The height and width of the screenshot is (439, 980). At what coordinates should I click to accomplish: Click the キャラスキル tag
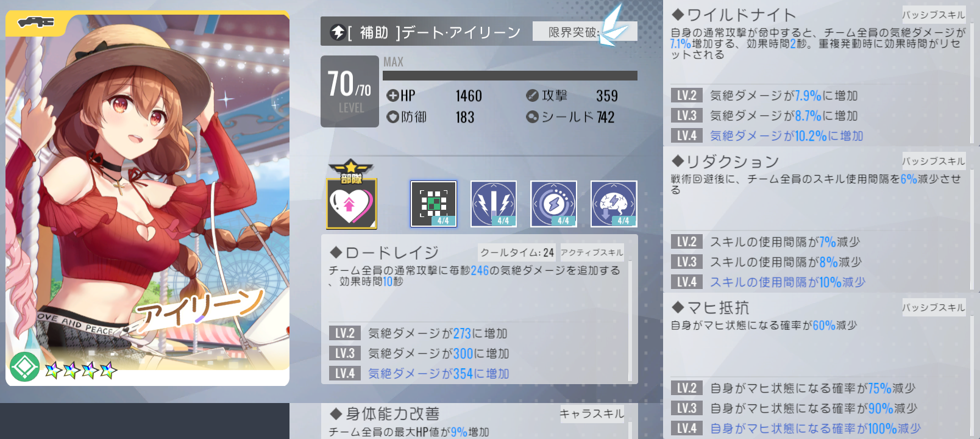(x=592, y=414)
